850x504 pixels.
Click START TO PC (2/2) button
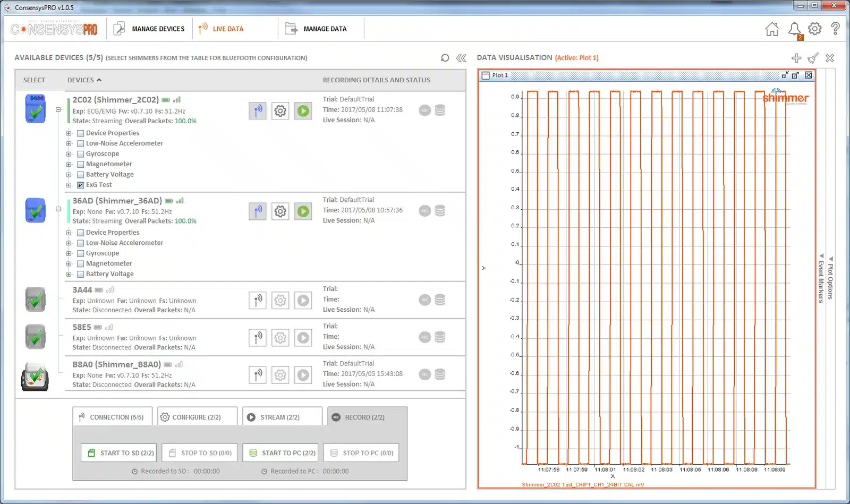(x=280, y=453)
